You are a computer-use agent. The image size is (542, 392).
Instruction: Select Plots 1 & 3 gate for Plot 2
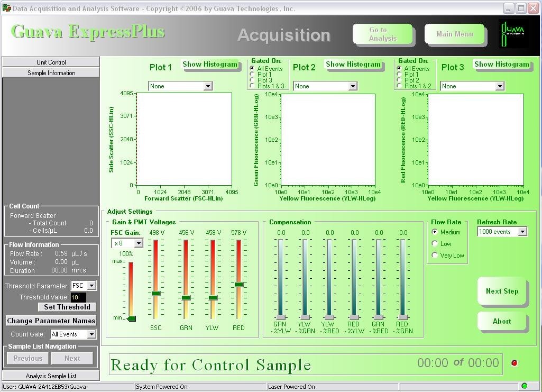click(x=252, y=86)
